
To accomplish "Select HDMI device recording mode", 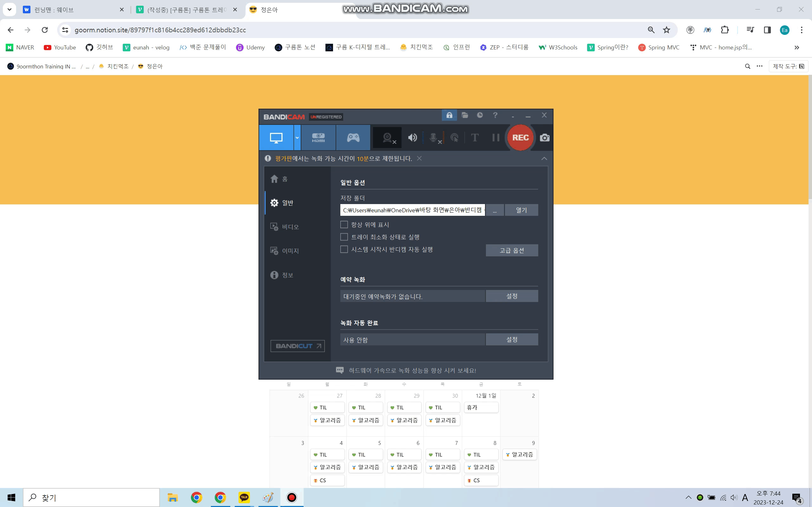I will (x=318, y=138).
